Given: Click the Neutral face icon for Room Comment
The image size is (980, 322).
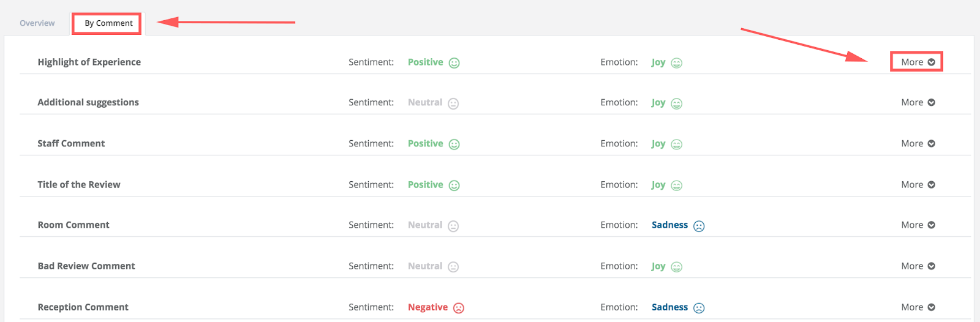Looking at the screenshot, I should point(453,226).
